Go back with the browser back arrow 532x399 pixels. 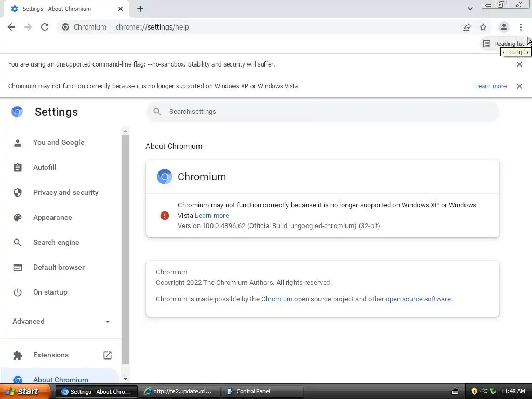[11, 27]
